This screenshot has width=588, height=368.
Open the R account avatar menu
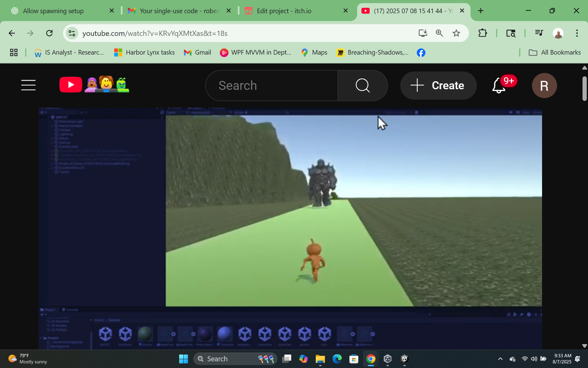pyautogui.click(x=544, y=86)
